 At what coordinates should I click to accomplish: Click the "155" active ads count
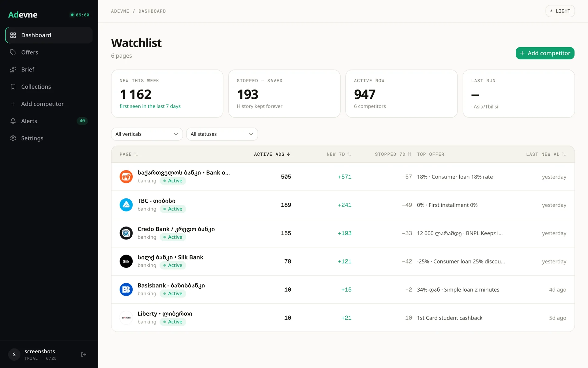(286, 233)
